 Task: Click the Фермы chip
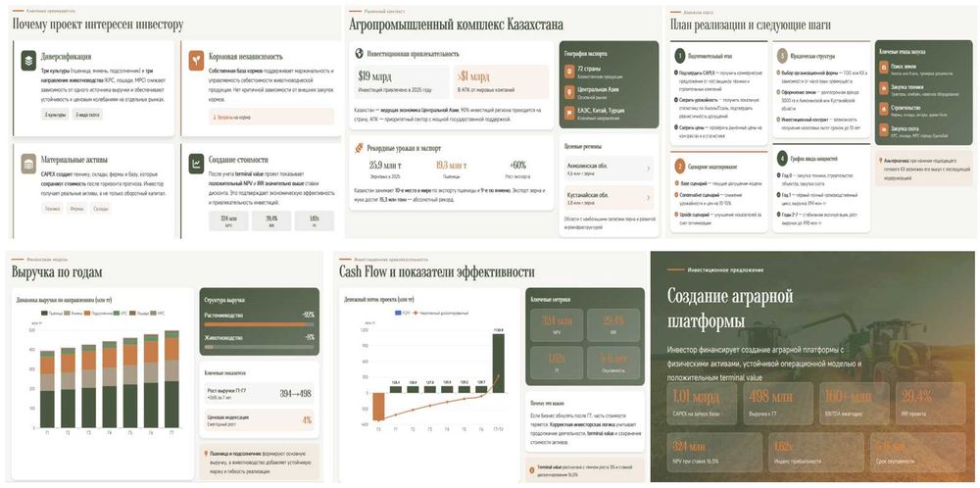[x=76, y=208]
